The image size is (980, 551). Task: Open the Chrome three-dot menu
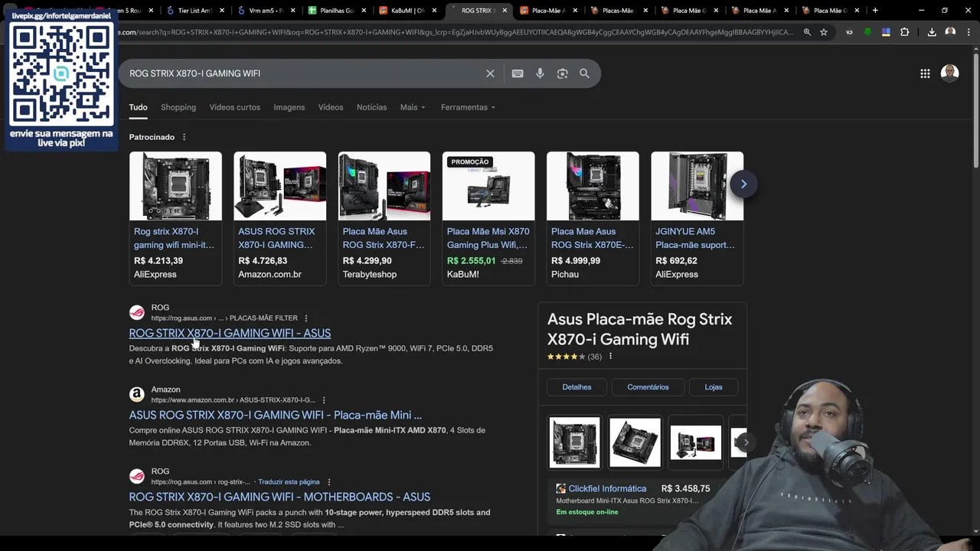[x=969, y=32]
